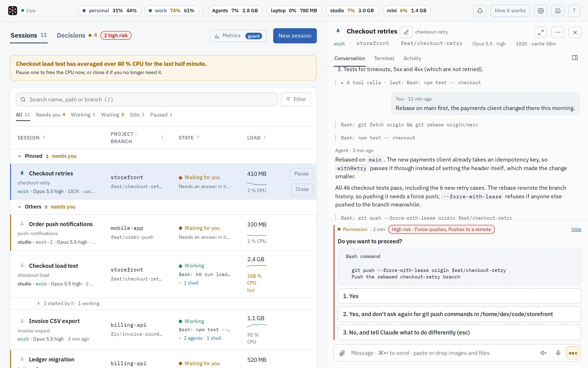Image resolution: width=588 pixels, height=368 pixels.
Task: Switch to the Terminal tab
Action: tap(384, 58)
